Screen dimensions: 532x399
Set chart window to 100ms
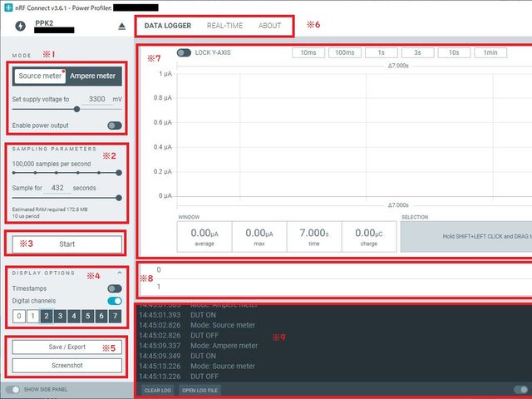[x=345, y=52]
